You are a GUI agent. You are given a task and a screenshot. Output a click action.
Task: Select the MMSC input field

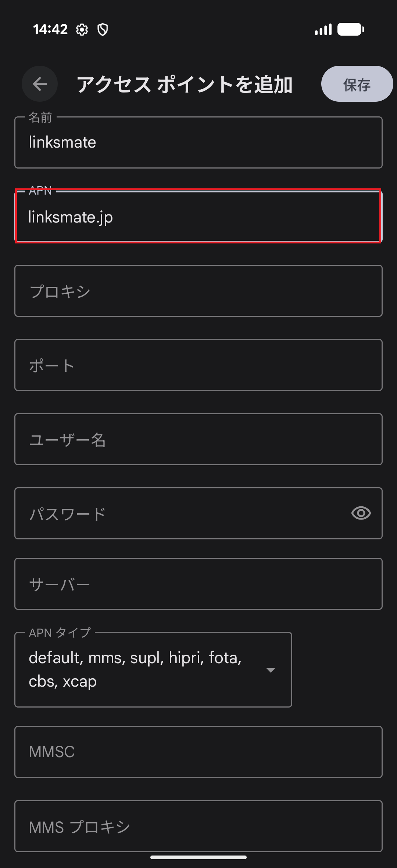click(x=198, y=752)
